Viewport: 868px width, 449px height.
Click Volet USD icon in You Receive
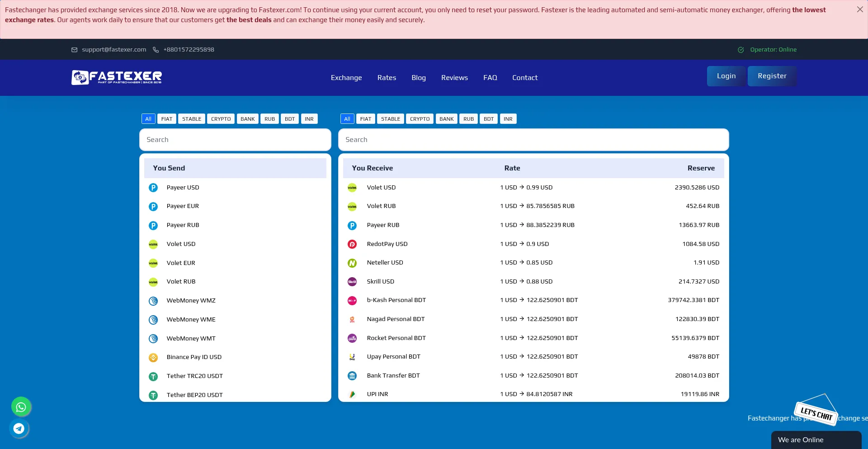[x=352, y=188]
